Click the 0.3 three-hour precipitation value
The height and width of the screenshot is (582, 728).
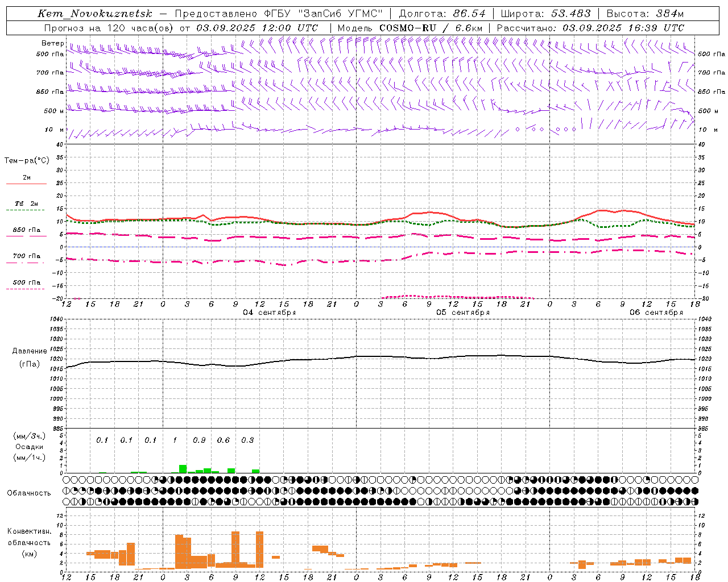click(x=247, y=440)
